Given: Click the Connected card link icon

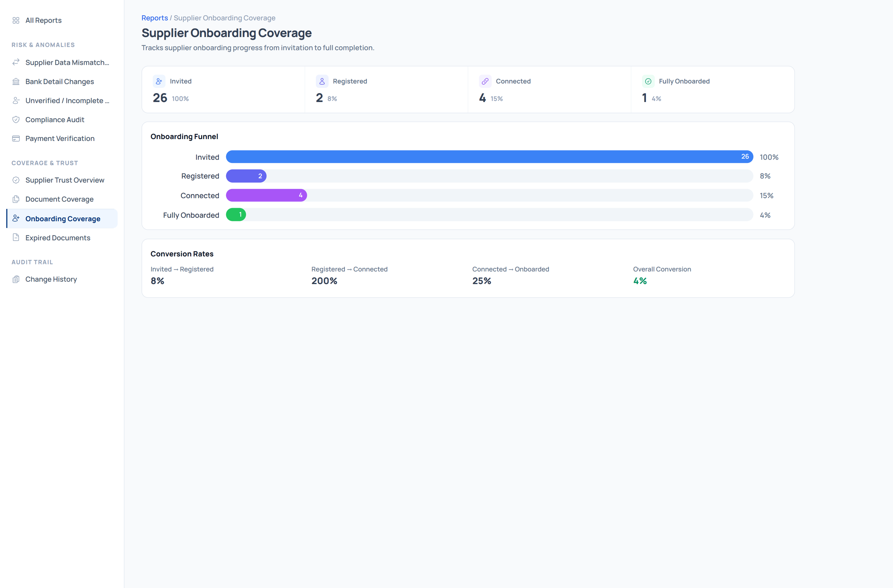Looking at the screenshot, I should (485, 81).
